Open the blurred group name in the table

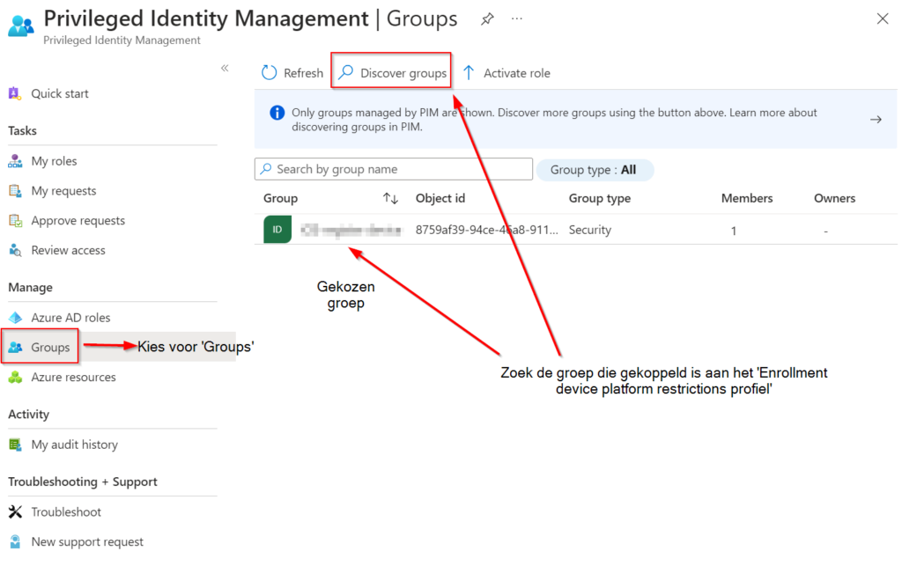[351, 231]
